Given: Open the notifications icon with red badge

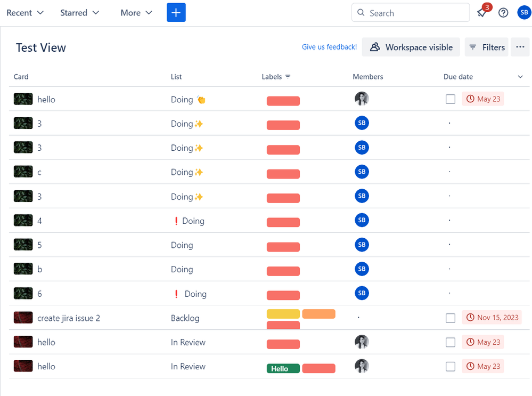Looking at the screenshot, I should pos(482,13).
